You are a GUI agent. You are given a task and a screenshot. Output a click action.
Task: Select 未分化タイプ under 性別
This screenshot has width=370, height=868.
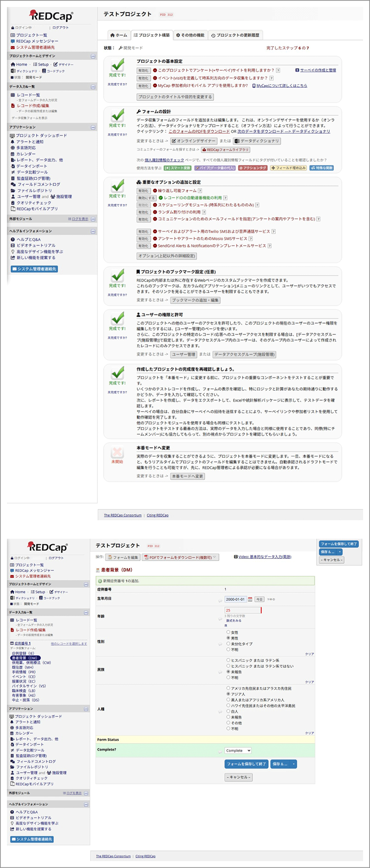pyautogui.click(x=228, y=644)
